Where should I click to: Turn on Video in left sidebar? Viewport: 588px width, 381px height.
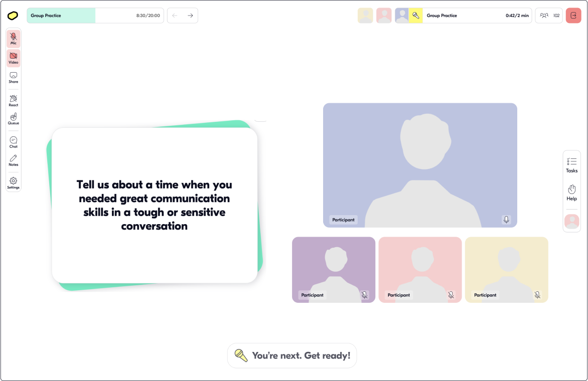point(14,58)
